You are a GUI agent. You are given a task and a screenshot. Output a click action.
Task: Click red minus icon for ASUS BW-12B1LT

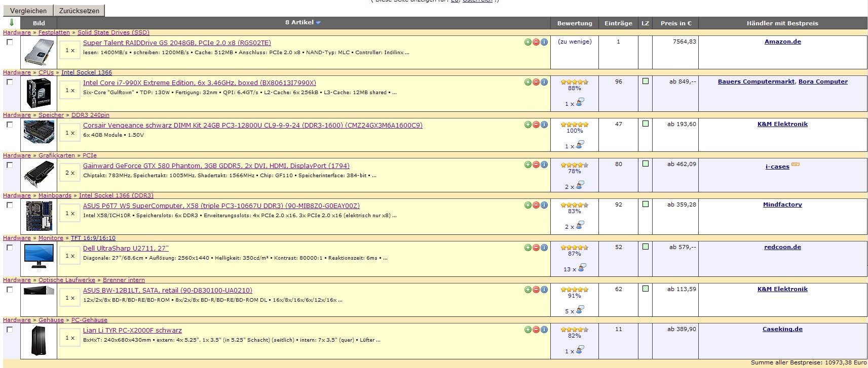(x=536, y=290)
